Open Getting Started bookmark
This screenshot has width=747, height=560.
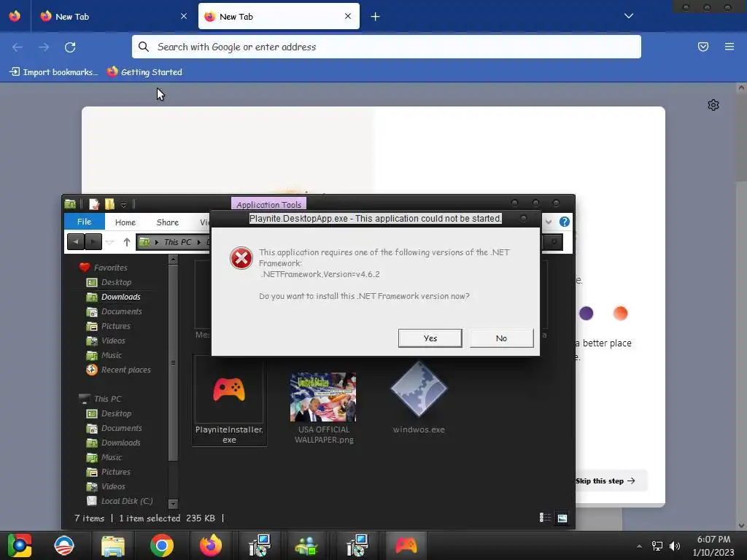pyautogui.click(x=145, y=72)
